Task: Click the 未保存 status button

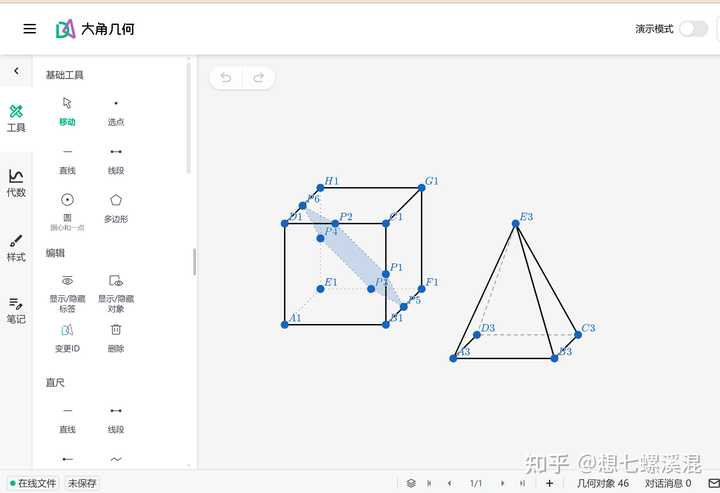Action: [82, 483]
